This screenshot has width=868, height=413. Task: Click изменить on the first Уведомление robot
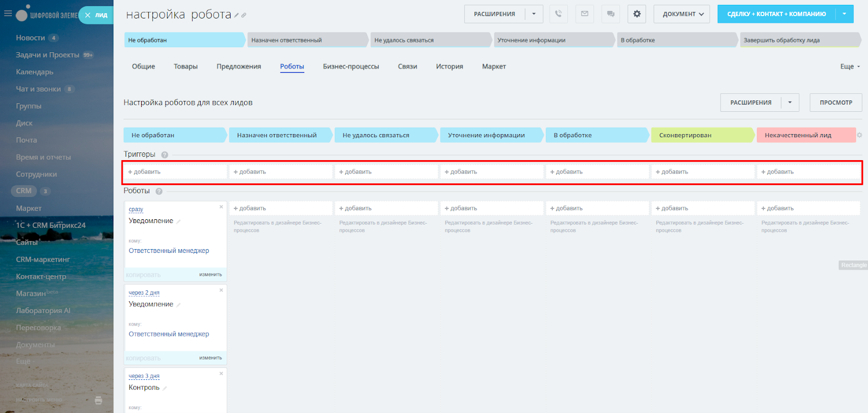[x=210, y=275]
